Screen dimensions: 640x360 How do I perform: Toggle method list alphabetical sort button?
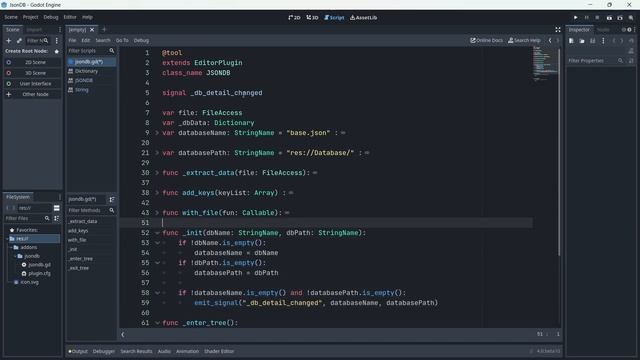(111, 199)
